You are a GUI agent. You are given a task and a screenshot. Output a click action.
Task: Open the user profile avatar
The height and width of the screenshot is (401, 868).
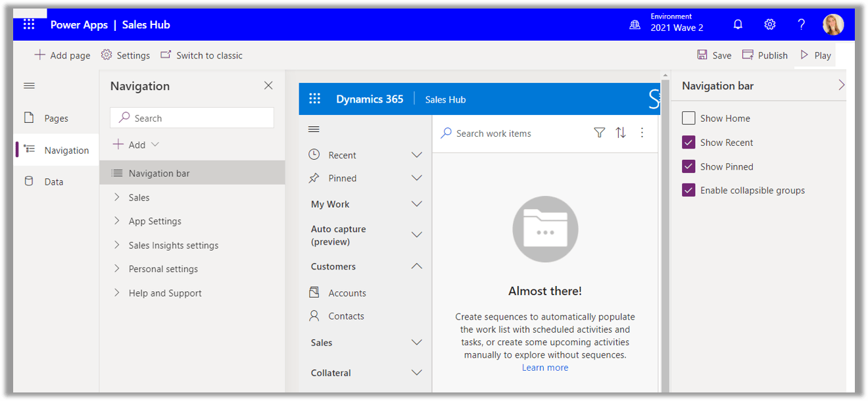pyautogui.click(x=833, y=25)
